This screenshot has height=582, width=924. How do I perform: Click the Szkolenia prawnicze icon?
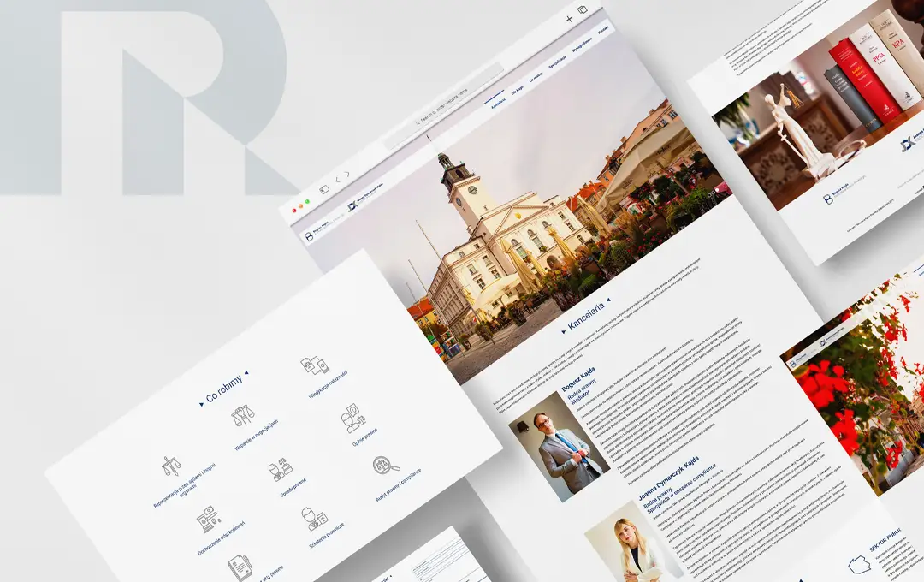[x=314, y=519]
